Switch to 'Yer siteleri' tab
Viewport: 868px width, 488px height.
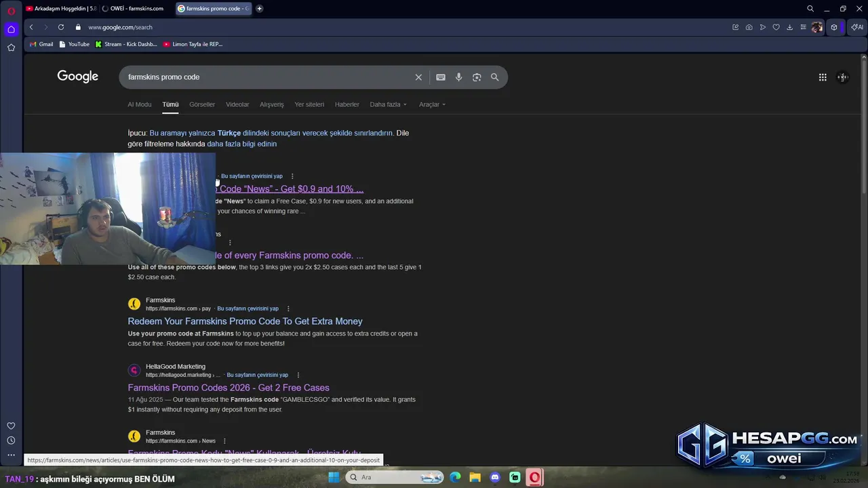[x=309, y=104]
